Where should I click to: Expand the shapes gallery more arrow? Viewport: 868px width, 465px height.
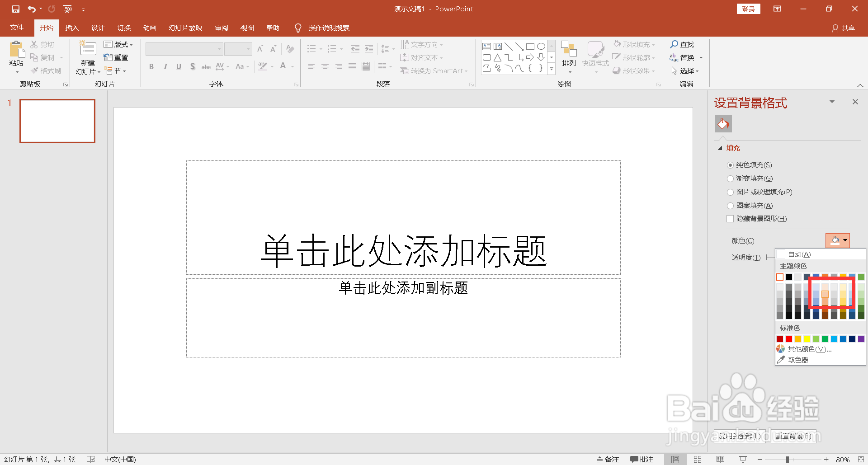[552, 69]
